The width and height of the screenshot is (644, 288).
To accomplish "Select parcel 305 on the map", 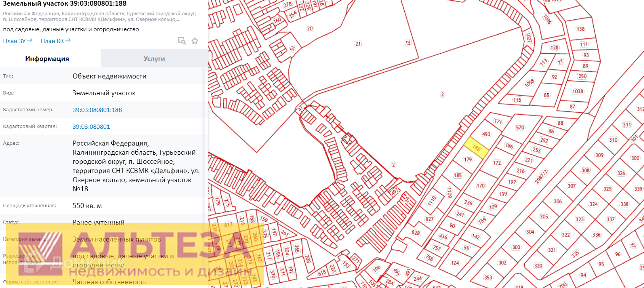I will pos(544,216).
